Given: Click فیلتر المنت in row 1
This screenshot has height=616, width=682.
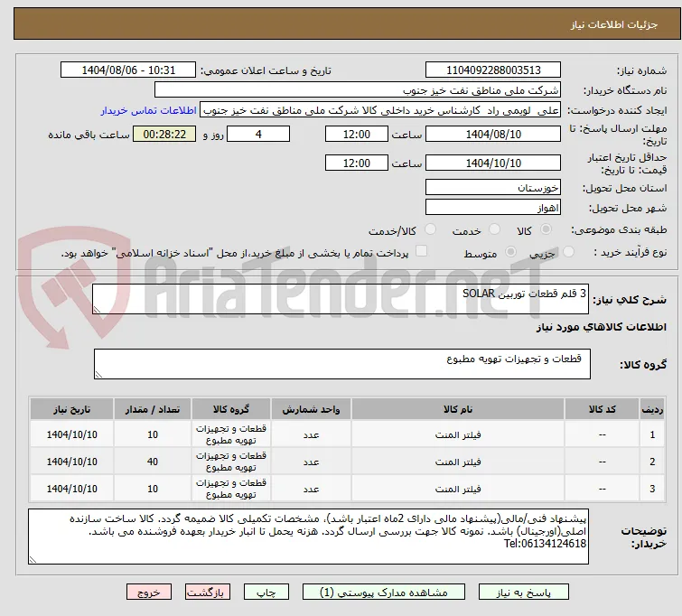Looking at the screenshot, I should point(458,434).
